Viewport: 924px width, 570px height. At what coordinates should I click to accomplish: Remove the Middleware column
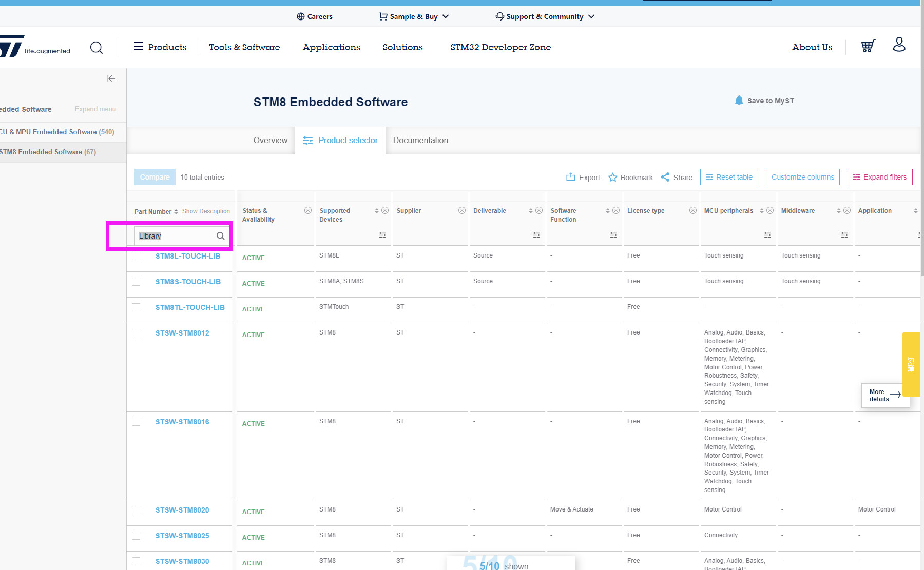pyautogui.click(x=847, y=210)
